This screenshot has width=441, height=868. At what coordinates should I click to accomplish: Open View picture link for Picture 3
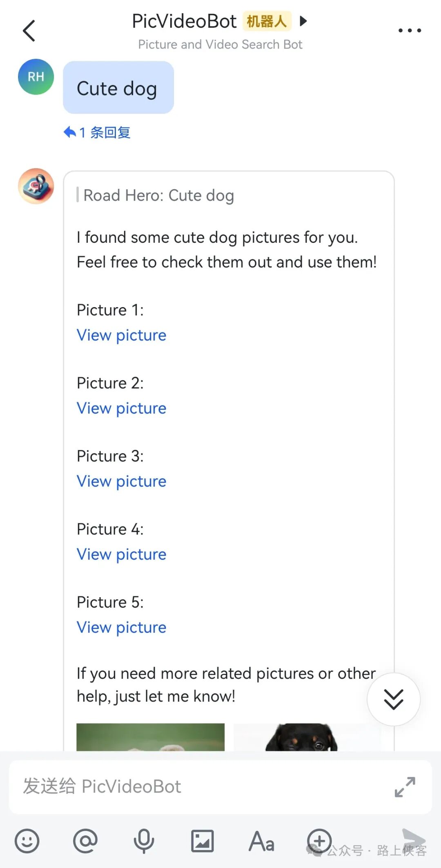coord(122,481)
